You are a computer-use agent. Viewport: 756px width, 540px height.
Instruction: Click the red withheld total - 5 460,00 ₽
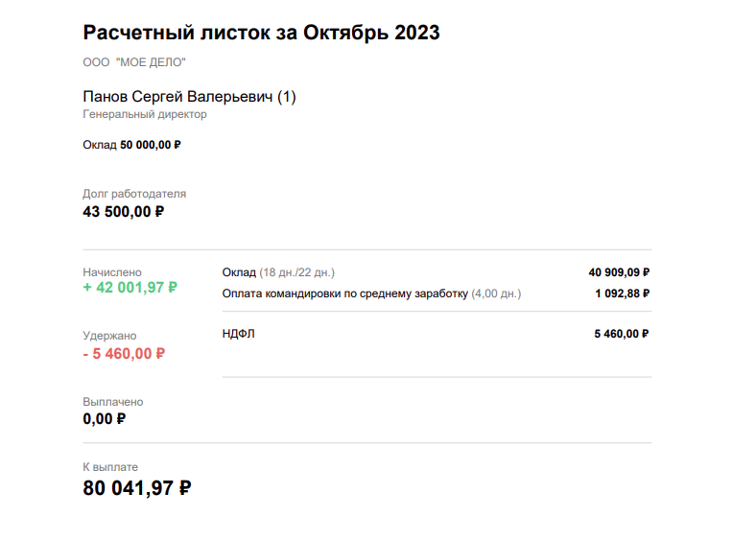[124, 353]
